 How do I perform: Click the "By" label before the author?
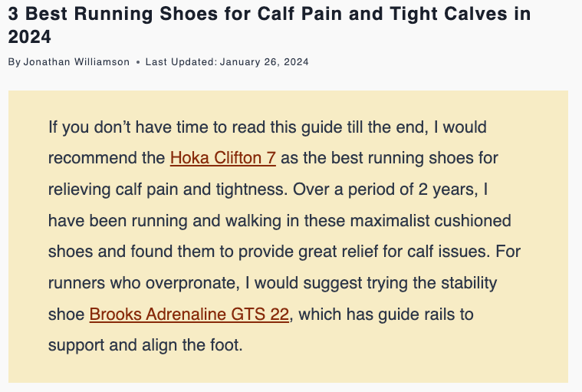(15, 62)
